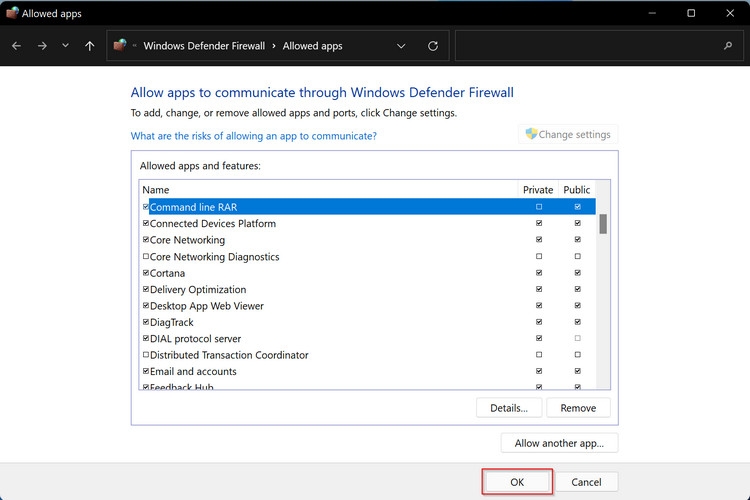Select Email and accounts row
Viewport: 750px width, 500px height.
tap(367, 371)
